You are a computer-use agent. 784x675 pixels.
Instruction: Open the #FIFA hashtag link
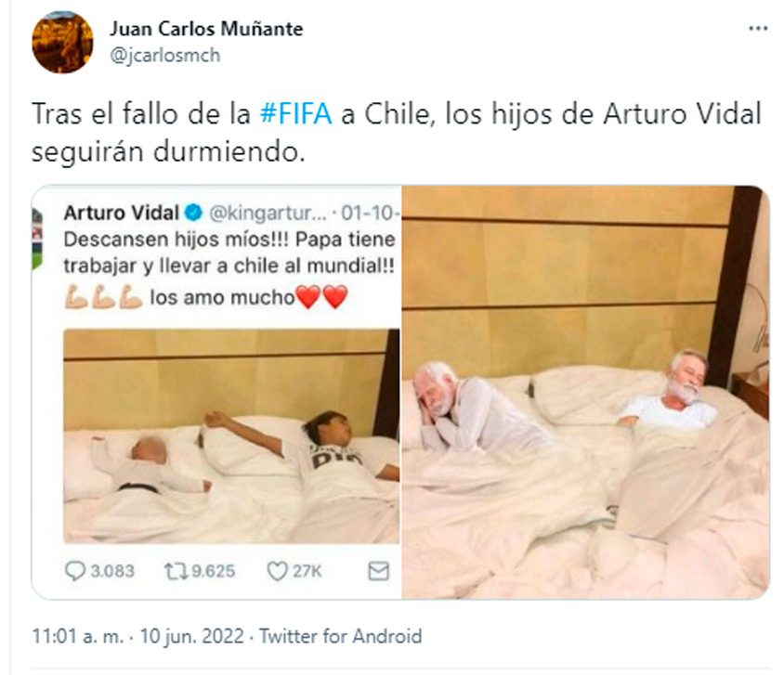click(x=296, y=114)
